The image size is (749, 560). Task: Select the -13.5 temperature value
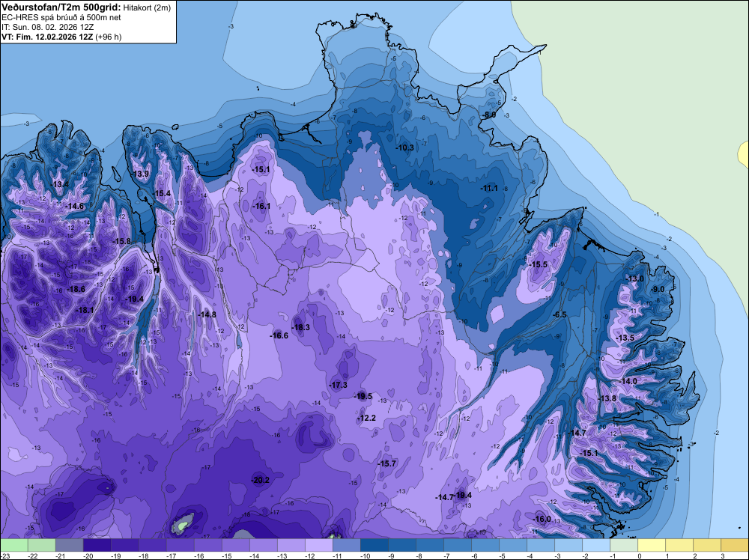coord(625,338)
